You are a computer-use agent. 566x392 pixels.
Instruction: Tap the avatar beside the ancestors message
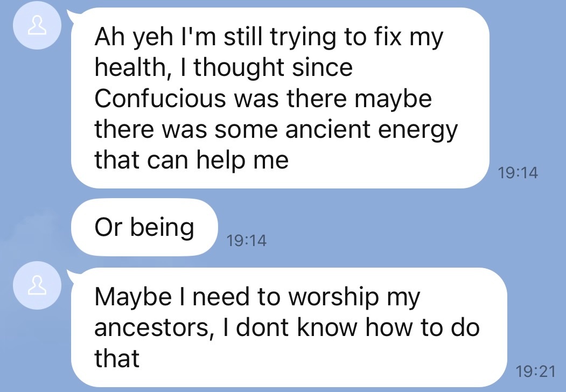pyautogui.click(x=37, y=285)
